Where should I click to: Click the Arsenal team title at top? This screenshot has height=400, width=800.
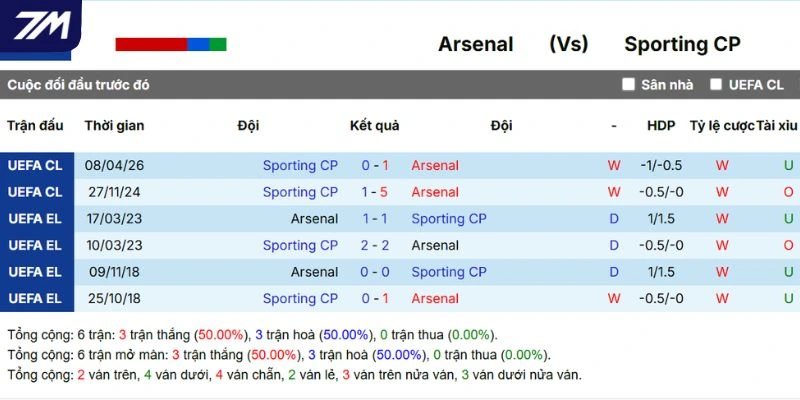(476, 44)
